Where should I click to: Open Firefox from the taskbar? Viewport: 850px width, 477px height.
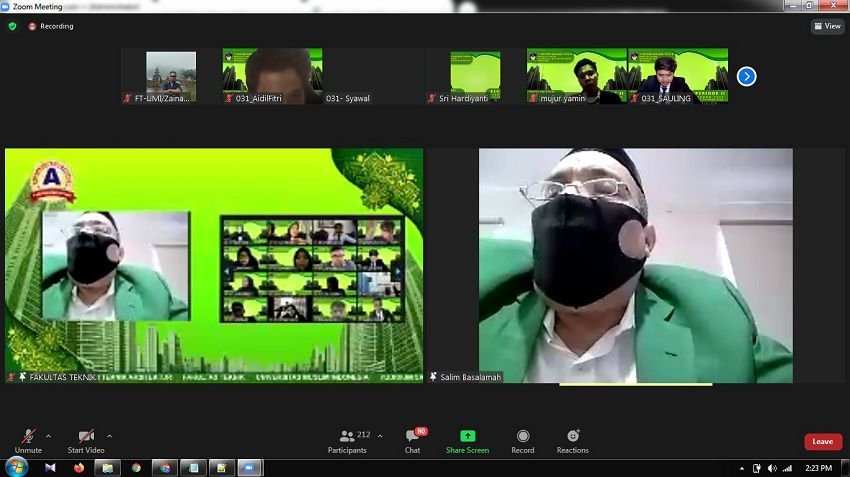79,467
